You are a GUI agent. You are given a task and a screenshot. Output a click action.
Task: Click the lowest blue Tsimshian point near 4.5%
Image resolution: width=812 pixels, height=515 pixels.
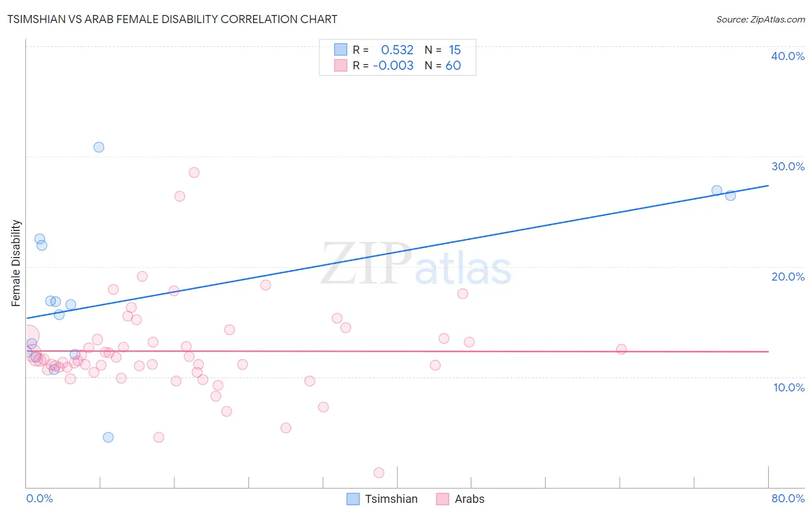click(x=108, y=437)
